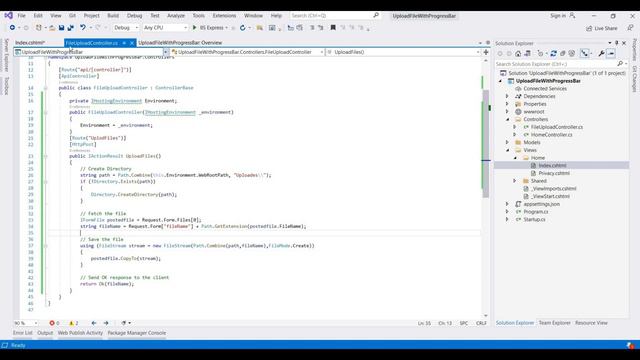Click the Save All toolbar icon

(70, 28)
